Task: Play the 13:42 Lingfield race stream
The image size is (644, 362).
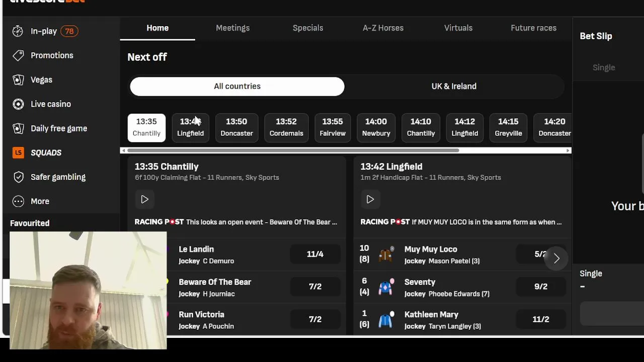Action: (370, 200)
